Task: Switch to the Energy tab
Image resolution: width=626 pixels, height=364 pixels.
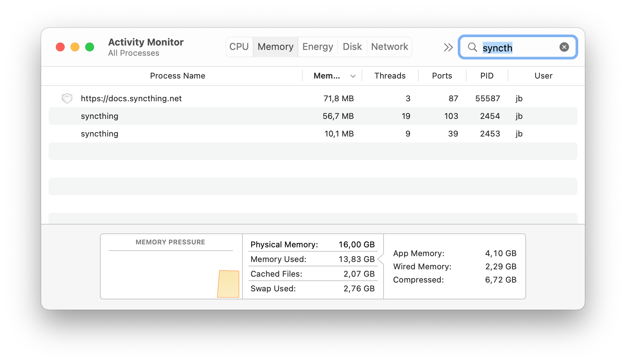Action: [318, 47]
